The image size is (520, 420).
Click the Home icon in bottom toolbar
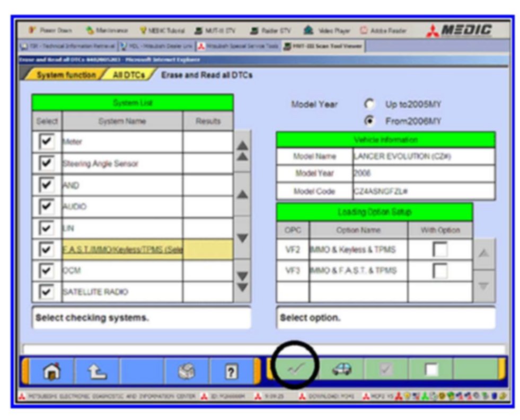pyautogui.click(x=50, y=371)
